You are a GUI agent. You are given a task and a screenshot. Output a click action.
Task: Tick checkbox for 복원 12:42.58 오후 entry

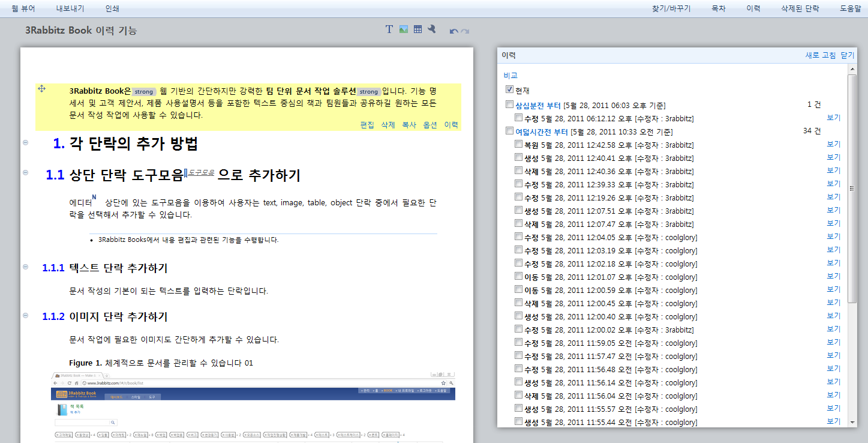(x=519, y=144)
